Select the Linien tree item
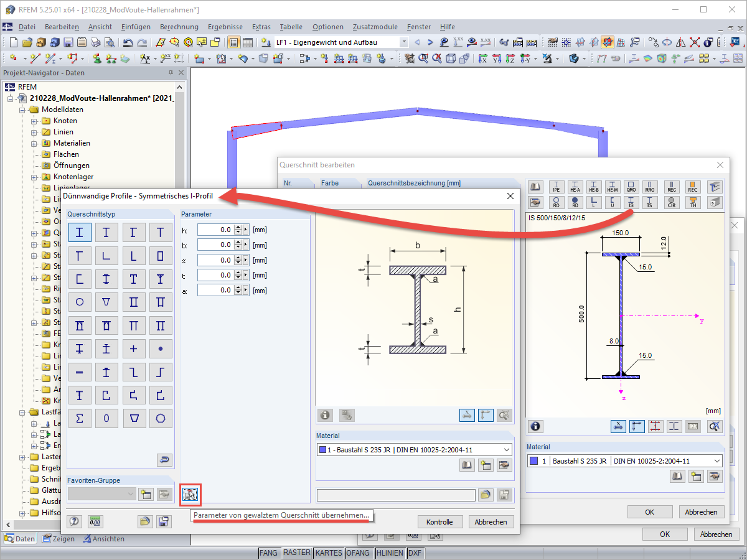The image size is (747, 560). point(63,132)
